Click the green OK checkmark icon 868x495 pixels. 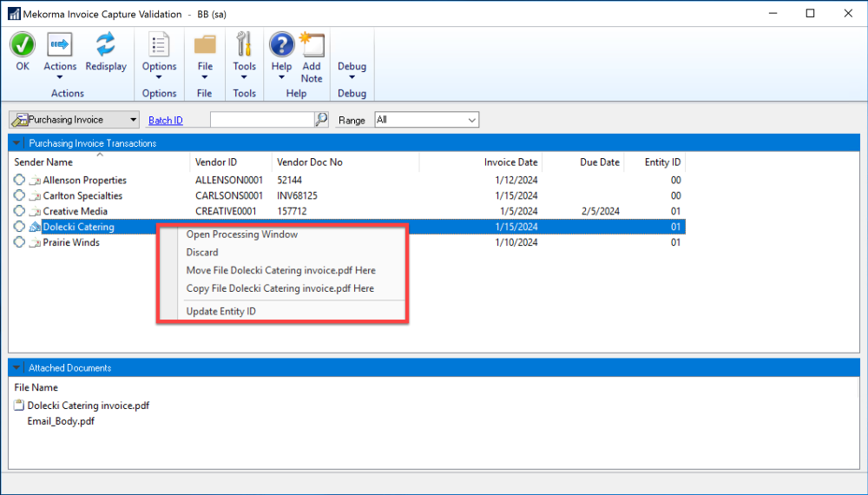click(23, 45)
